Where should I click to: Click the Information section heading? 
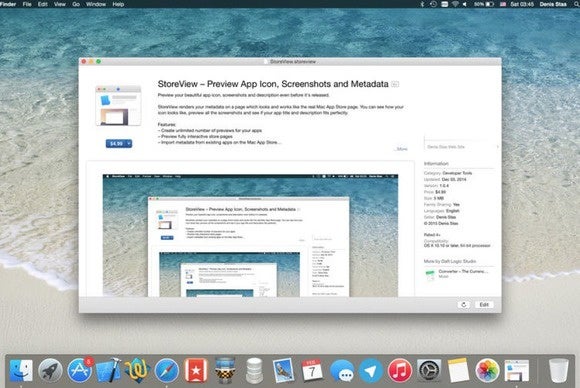(436, 163)
